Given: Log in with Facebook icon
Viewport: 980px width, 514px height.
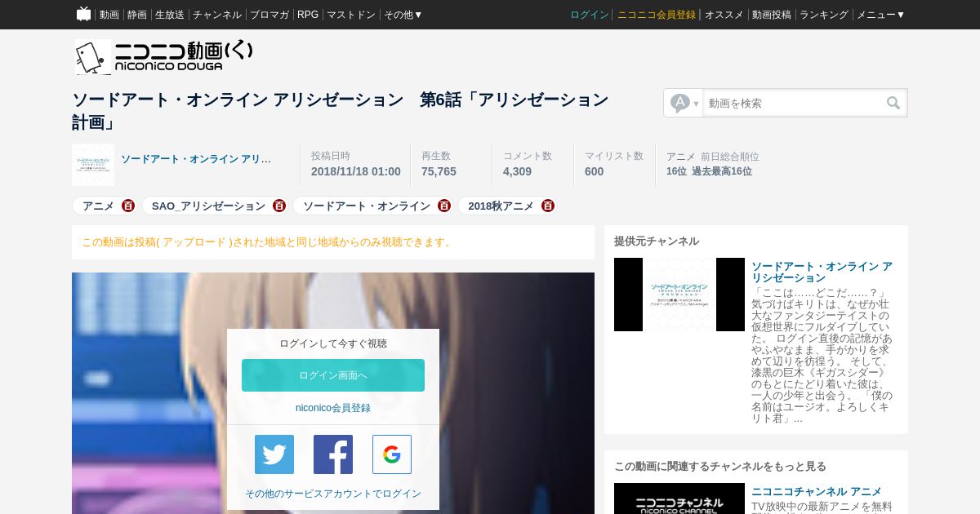Looking at the screenshot, I should (x=333, y=454).
